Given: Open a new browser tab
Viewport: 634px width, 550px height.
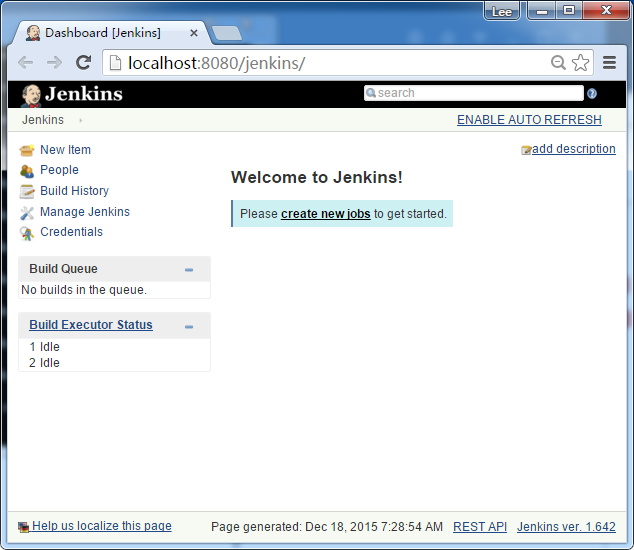Looking at the screenshot, I should point(227,33).
